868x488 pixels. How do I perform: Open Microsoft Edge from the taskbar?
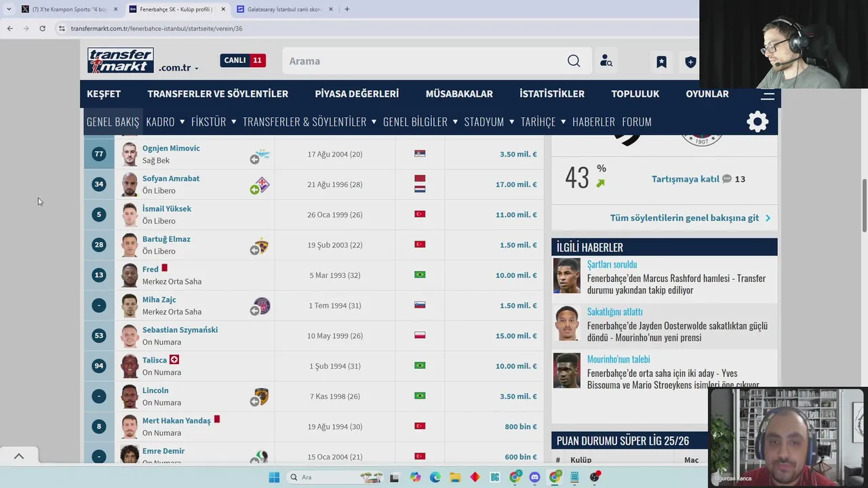pos(435,477)
